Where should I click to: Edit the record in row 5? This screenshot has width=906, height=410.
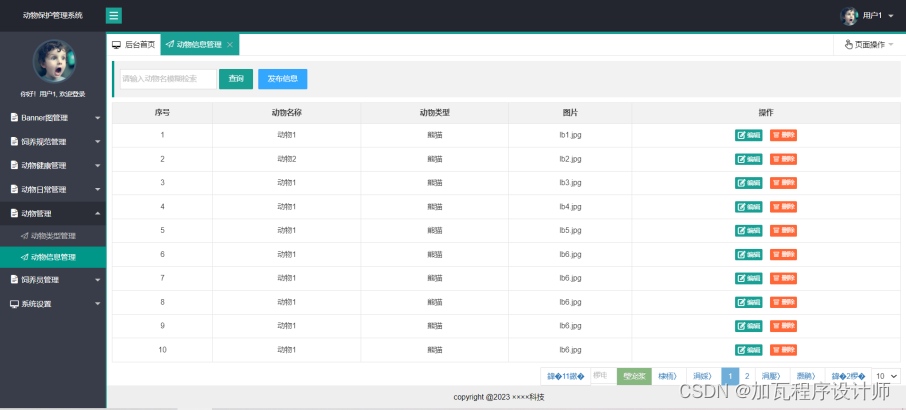pos(748,230)
